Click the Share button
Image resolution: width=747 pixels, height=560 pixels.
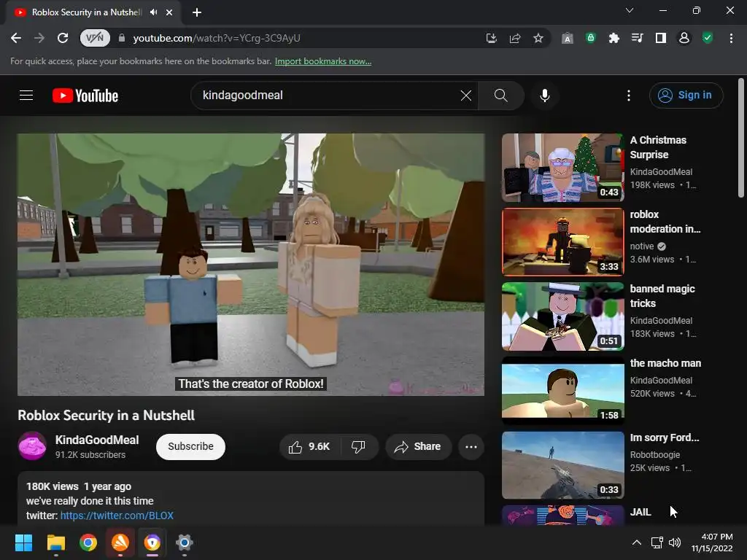pyautogui.click(x=418, y=447)
